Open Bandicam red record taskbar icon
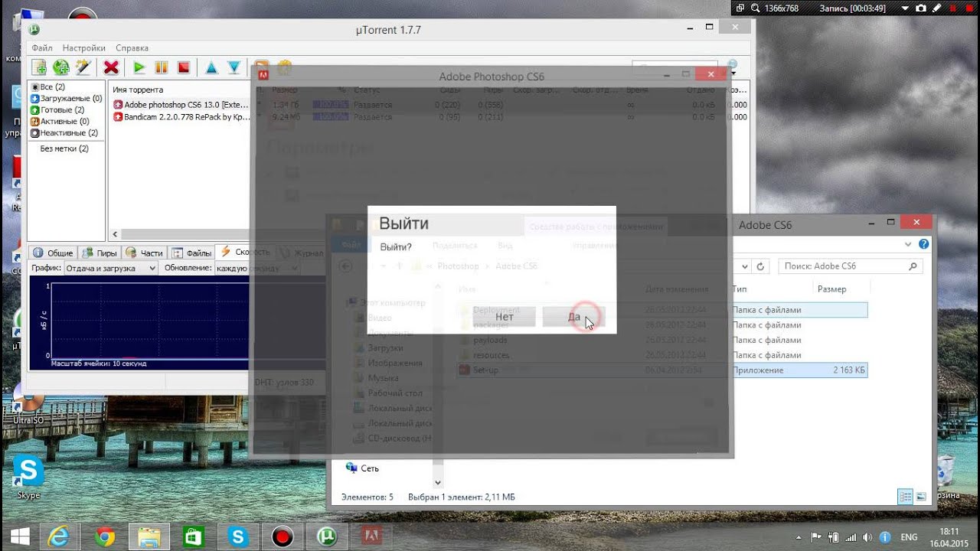The width and height of the screenshot is (980, 551). coord(283,536)
